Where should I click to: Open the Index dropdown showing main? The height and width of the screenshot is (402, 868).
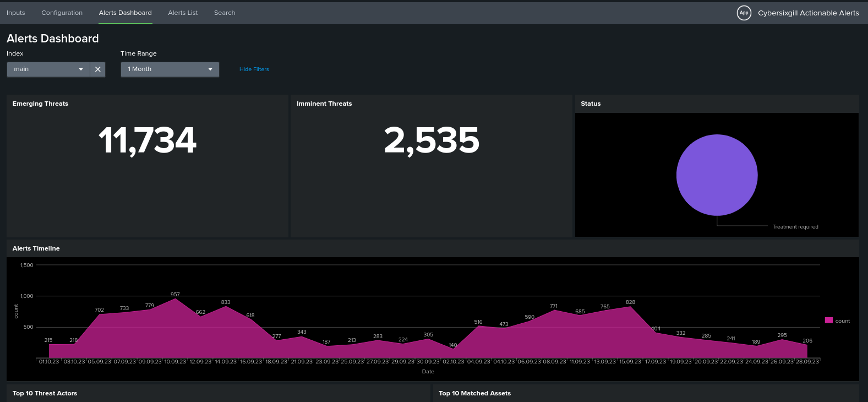(x=48, y=69)
